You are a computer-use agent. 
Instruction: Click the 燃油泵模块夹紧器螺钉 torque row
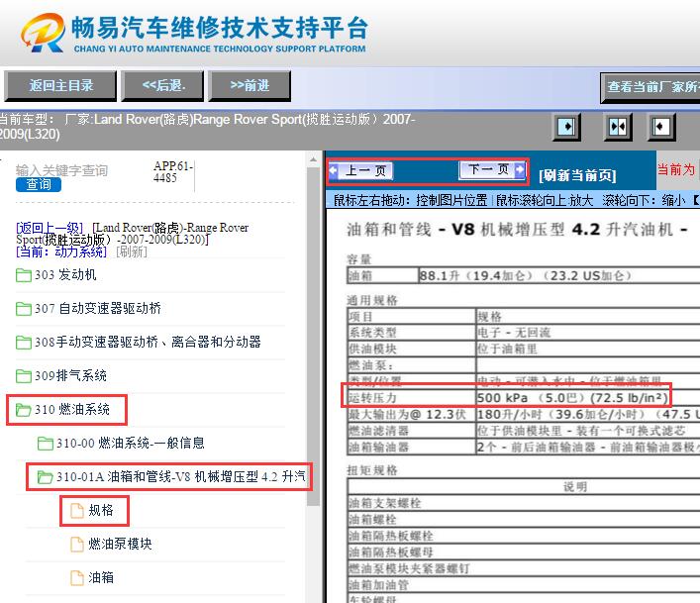click(524, 568)
